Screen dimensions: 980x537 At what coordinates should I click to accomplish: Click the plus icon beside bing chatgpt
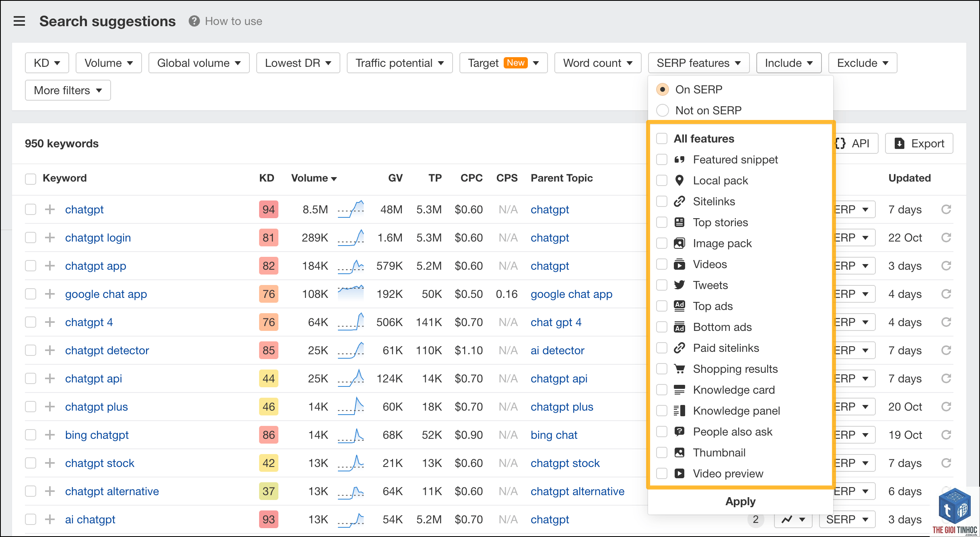[50, 435]
